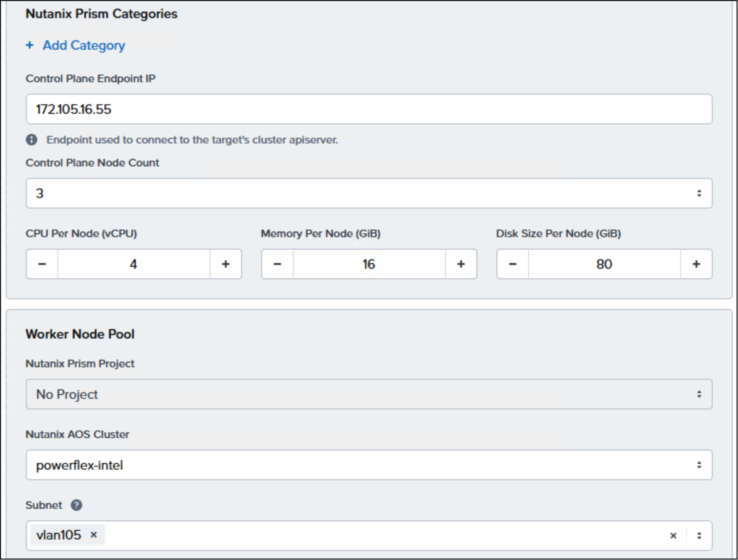Image resolution: width=738 pixels, height=560 pixels.
Task: Click the Nutanix Prism Categories heading
Action: (102, 14)
